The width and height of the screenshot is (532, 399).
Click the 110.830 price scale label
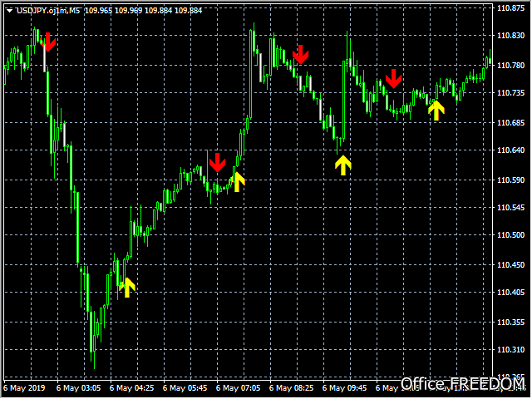tap(510, 35)
